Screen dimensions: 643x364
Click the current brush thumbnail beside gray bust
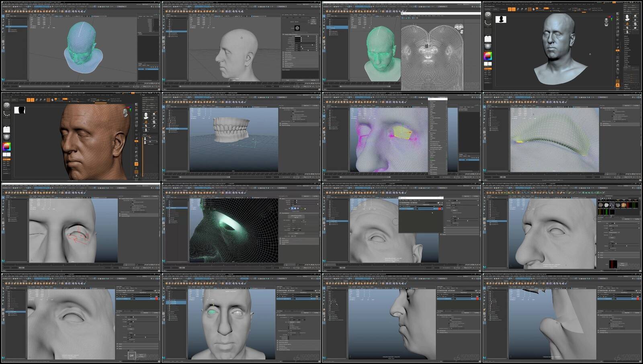pyautogui.click(x=487, y=15)
